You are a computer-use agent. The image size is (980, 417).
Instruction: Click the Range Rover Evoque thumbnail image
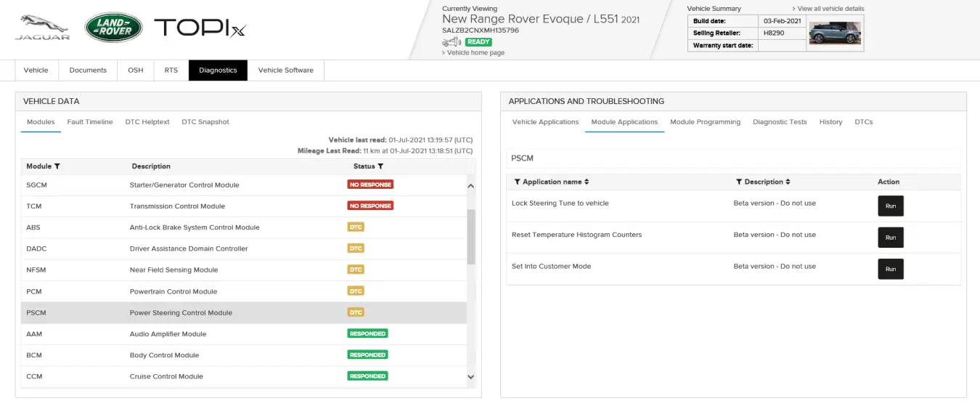tap(835, 33)
